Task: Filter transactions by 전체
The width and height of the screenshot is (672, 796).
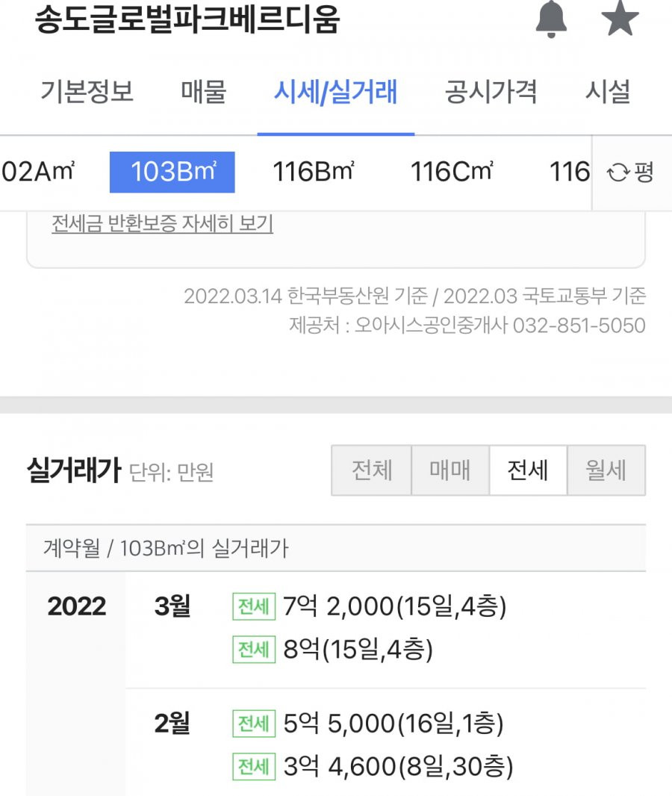Action: coord(372,470)
